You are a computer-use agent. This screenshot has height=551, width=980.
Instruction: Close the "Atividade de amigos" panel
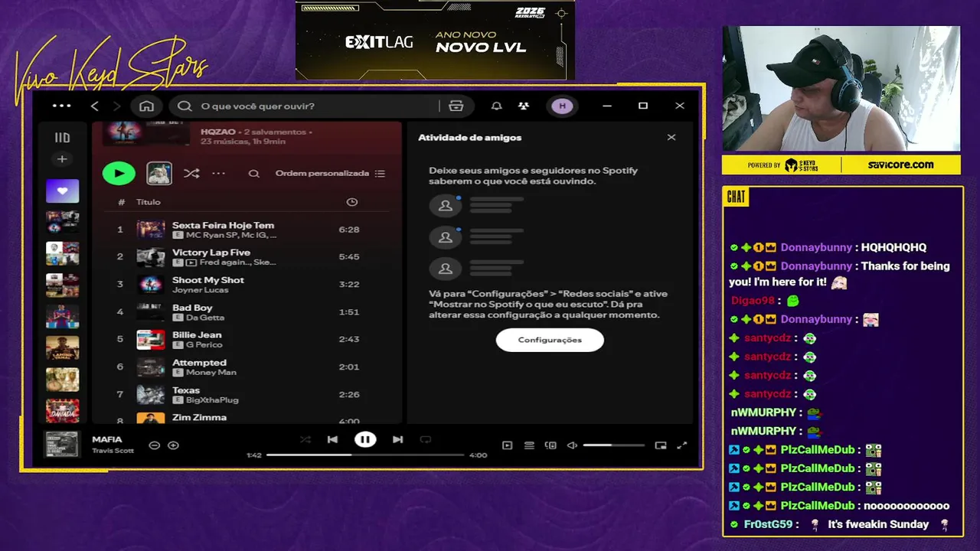671,138
